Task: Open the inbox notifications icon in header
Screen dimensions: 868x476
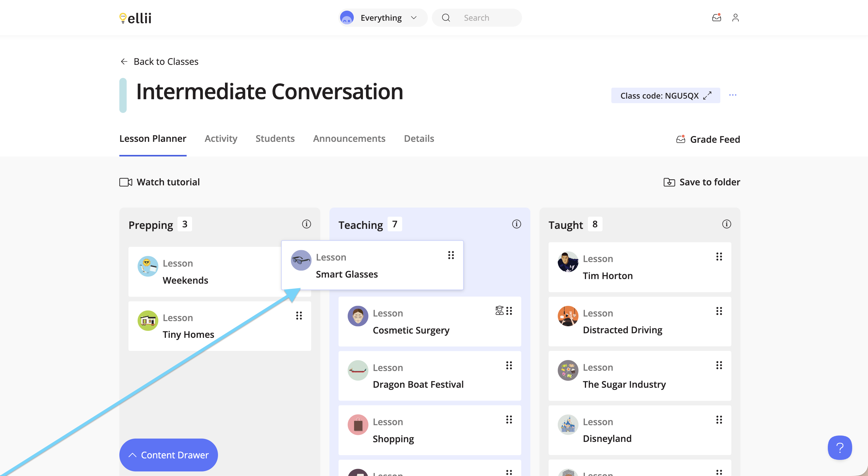Action: tap(716, 18)
